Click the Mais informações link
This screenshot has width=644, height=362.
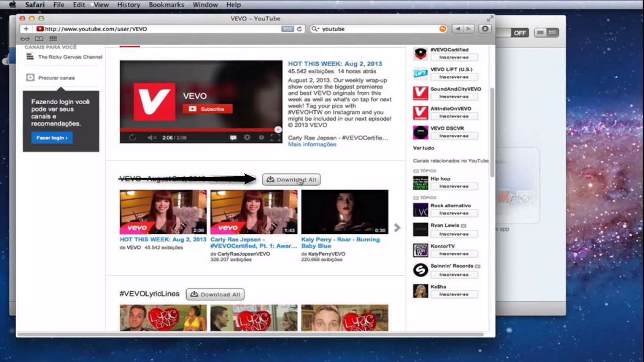(x=312, y=144)
